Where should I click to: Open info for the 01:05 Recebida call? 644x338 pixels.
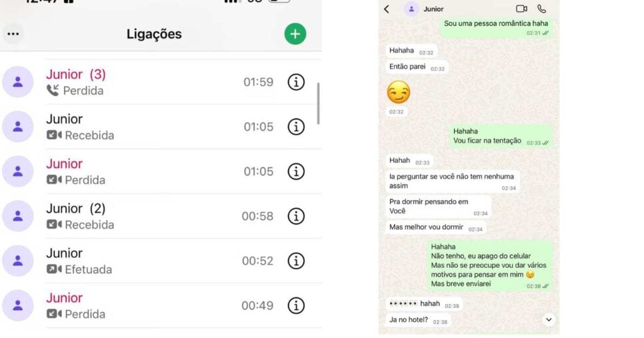click(296, 127)
